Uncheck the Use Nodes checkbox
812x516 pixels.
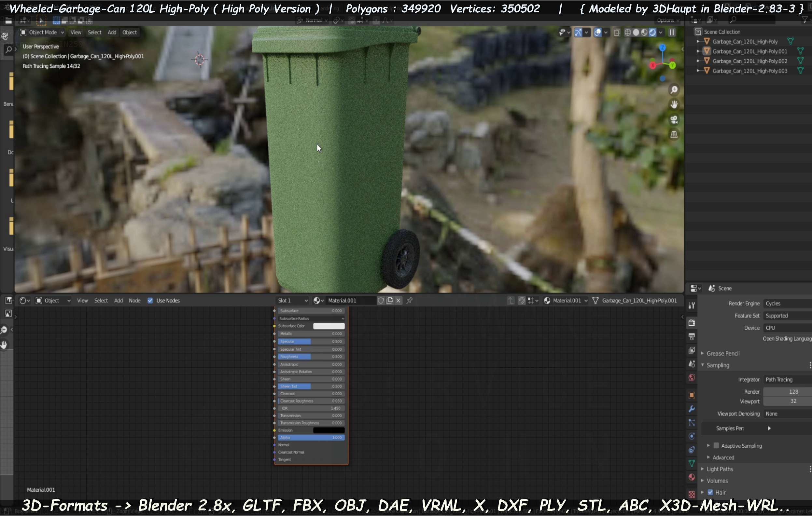point(150,301)
